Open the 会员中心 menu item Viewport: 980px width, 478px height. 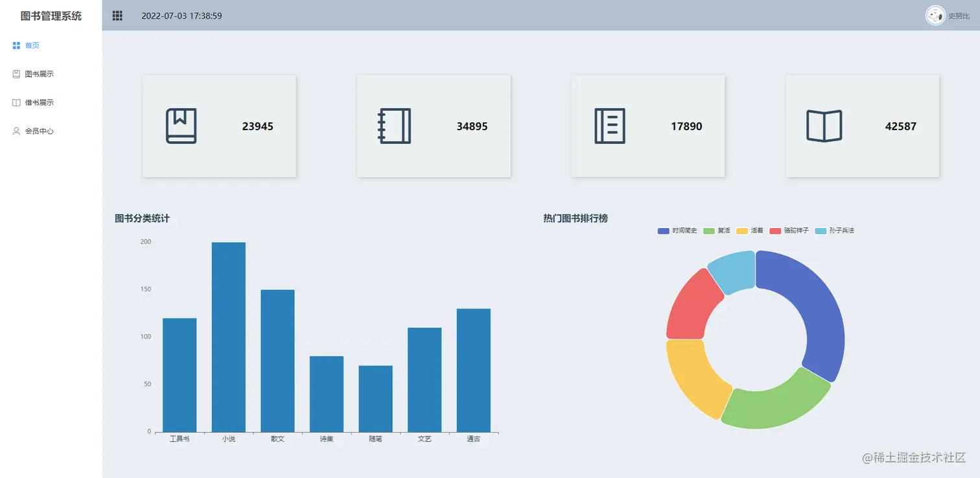pos(40,131)
